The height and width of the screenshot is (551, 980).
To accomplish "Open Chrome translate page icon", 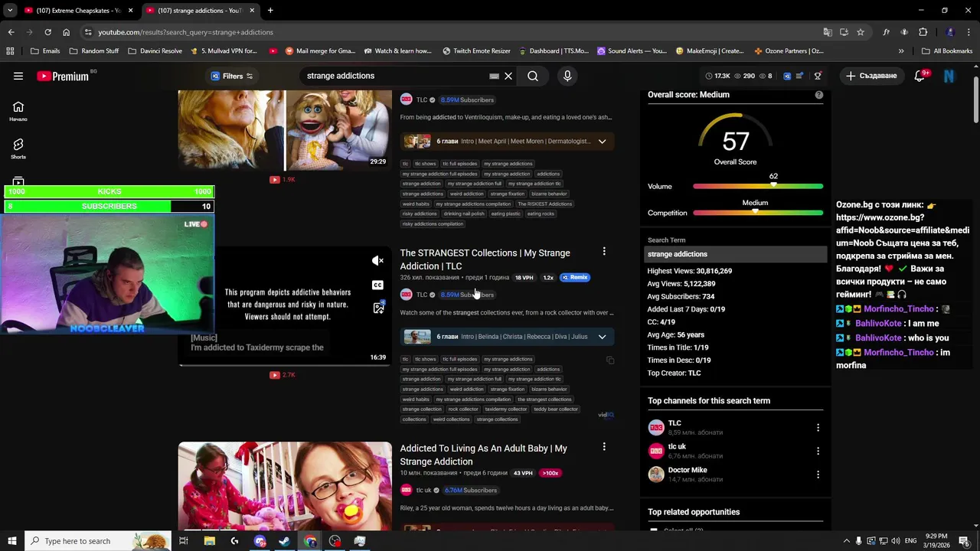I will pyautogui.click(x=828, y=32).
